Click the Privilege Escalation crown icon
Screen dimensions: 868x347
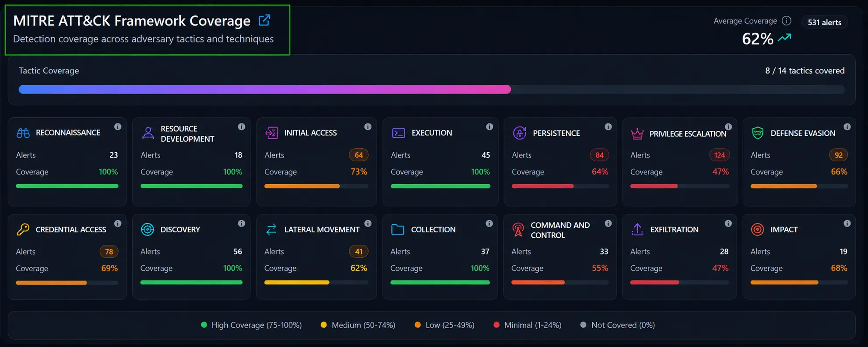637,133
